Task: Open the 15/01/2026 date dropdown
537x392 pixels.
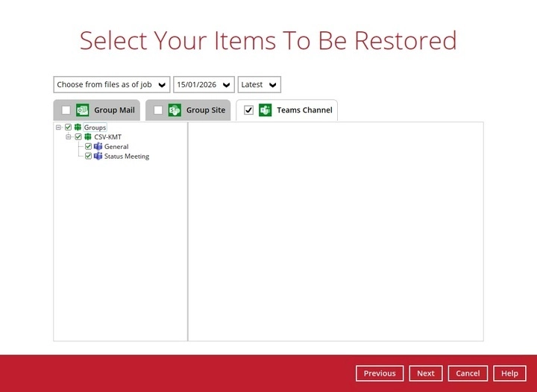Action: [204, 85]
